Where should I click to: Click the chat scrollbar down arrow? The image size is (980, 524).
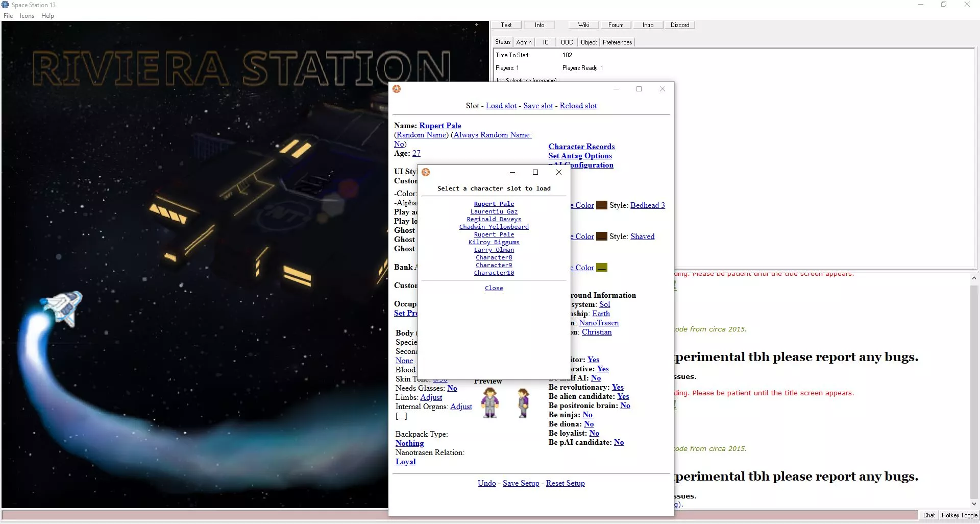(974, 504)
